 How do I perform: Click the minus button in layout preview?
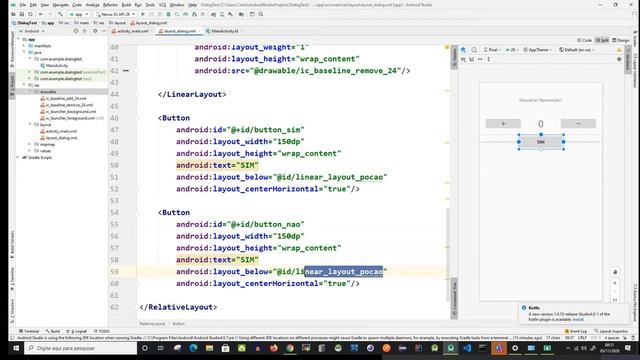point(578,123)
